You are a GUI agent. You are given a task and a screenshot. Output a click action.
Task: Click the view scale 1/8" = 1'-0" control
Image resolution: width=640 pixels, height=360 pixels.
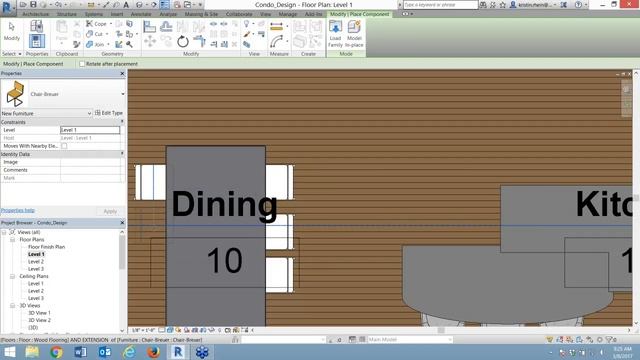pyautogui.click(x=143, y=330)
